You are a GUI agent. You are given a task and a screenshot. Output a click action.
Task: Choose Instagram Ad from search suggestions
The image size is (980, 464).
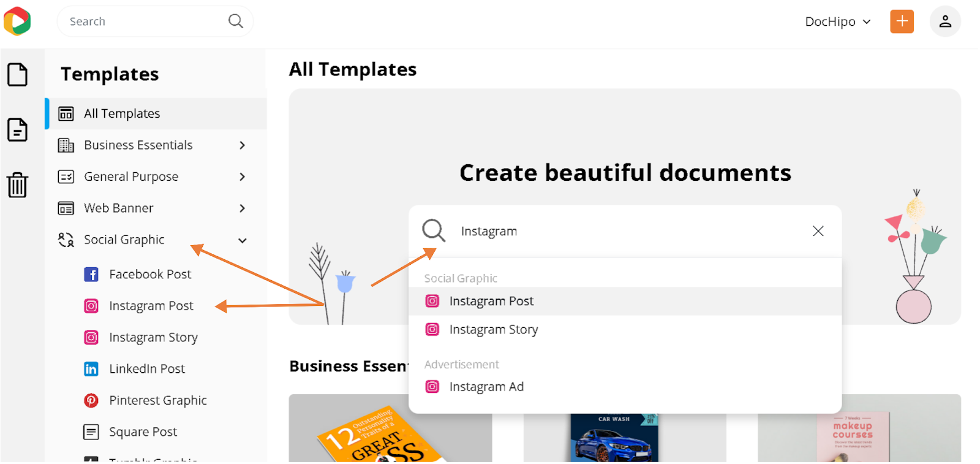point(625,387)
